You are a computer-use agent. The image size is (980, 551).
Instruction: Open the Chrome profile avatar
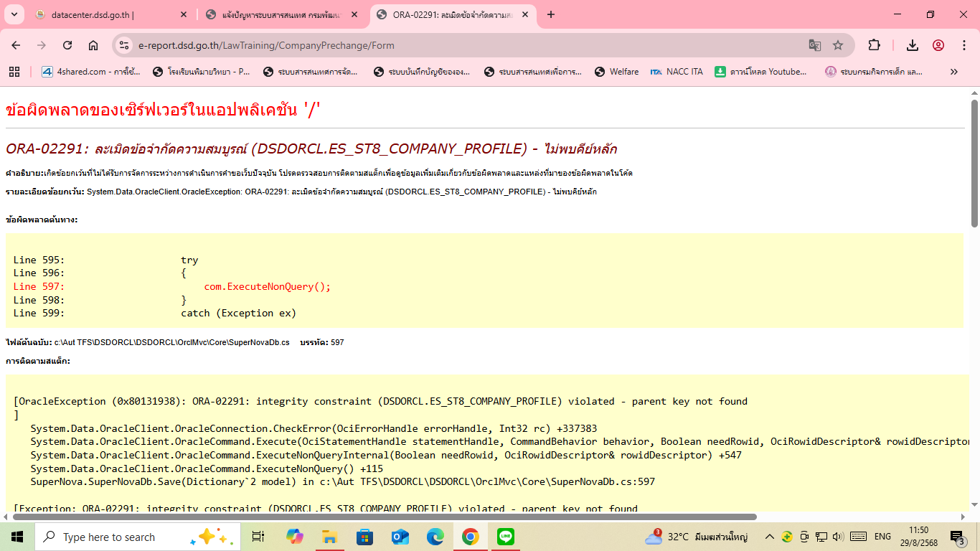tap(938, 45)
